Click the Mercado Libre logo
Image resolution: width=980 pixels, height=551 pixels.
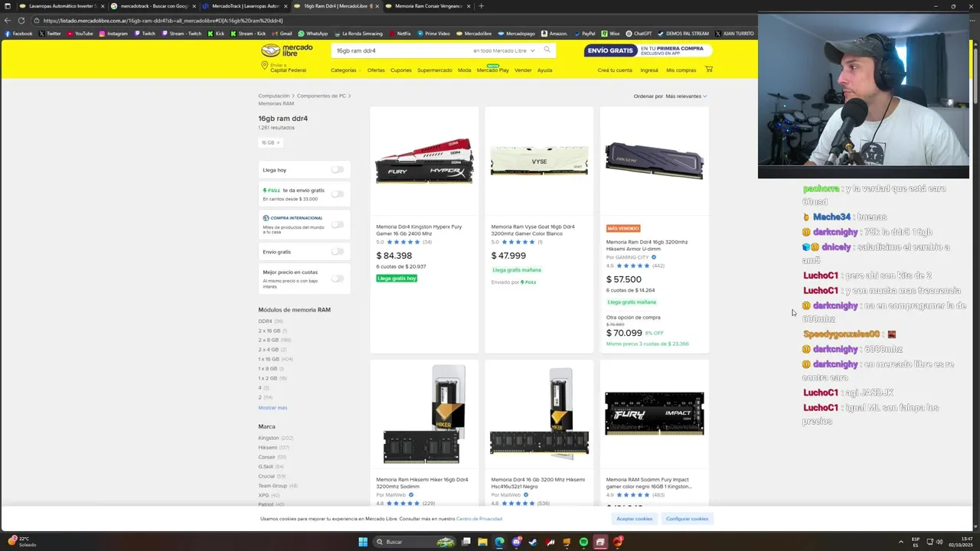pos(287,51)
